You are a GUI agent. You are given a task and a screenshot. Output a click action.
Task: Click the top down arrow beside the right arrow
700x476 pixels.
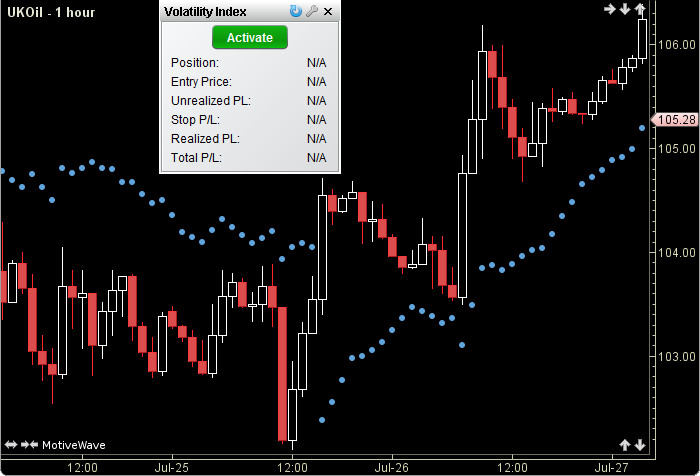[x=625, y=8]
